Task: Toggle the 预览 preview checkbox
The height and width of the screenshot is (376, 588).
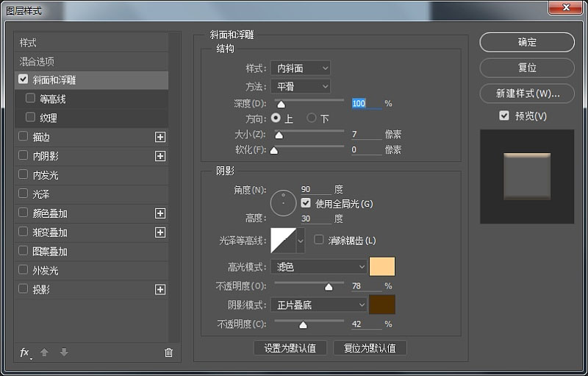Action: click(x=504, y=116)
